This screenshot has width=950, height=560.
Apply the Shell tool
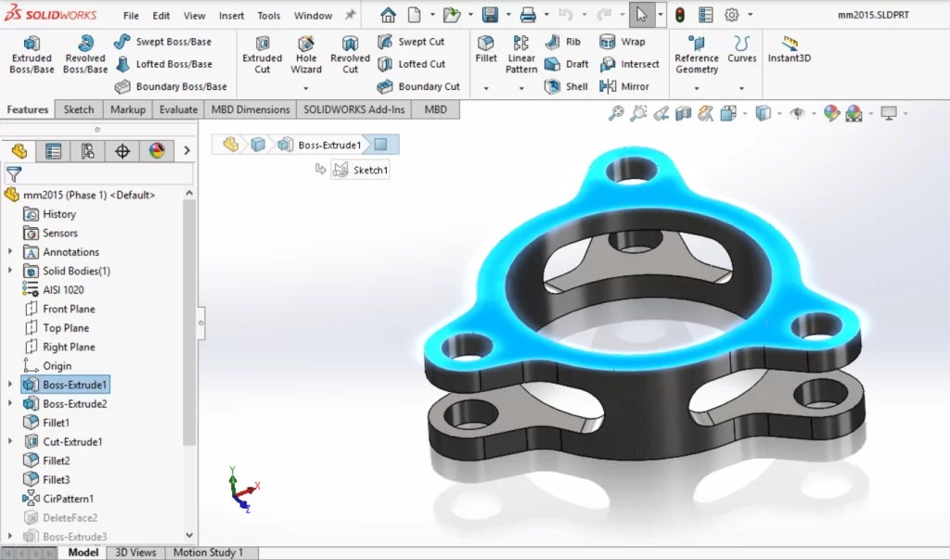[566, 86]
